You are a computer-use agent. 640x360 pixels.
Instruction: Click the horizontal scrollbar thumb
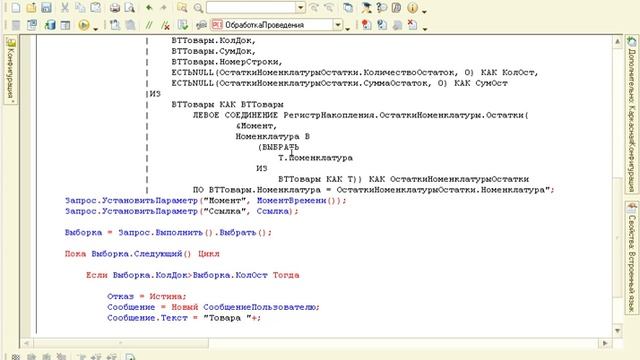121,343
